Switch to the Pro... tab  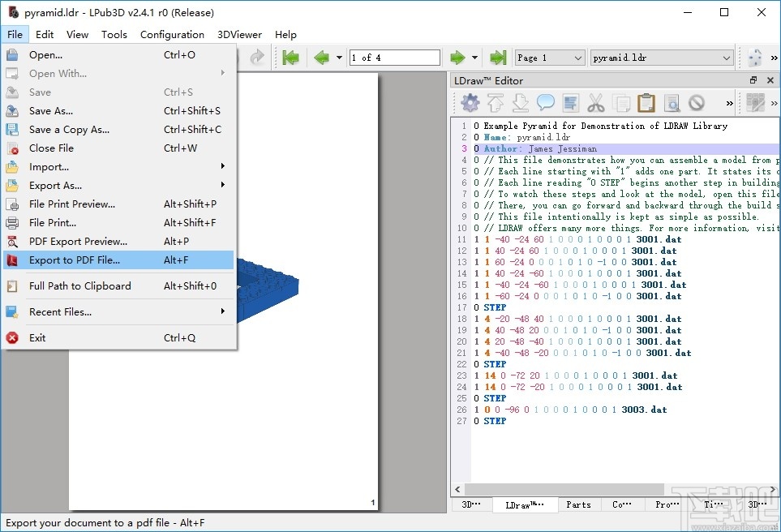pyautogui.click(x=667, y=504)
